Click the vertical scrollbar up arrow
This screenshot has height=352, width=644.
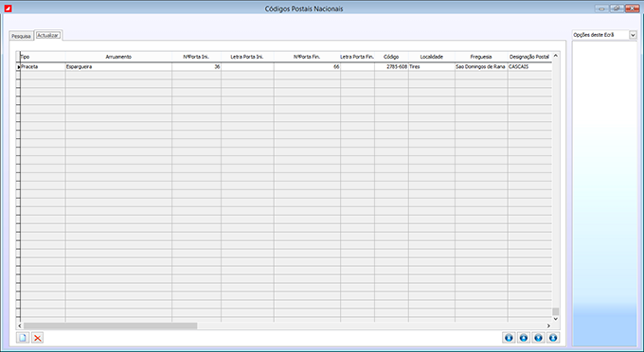tap(556, 56)
